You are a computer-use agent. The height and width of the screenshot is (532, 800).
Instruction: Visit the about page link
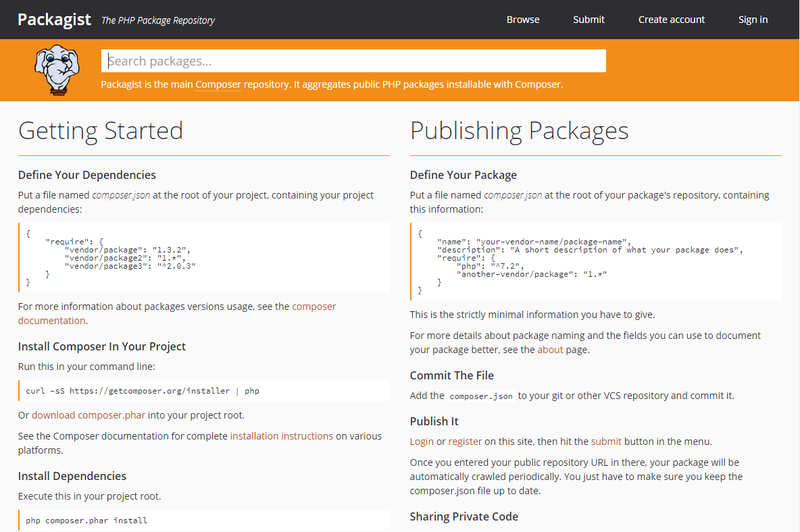click(550, 350)
